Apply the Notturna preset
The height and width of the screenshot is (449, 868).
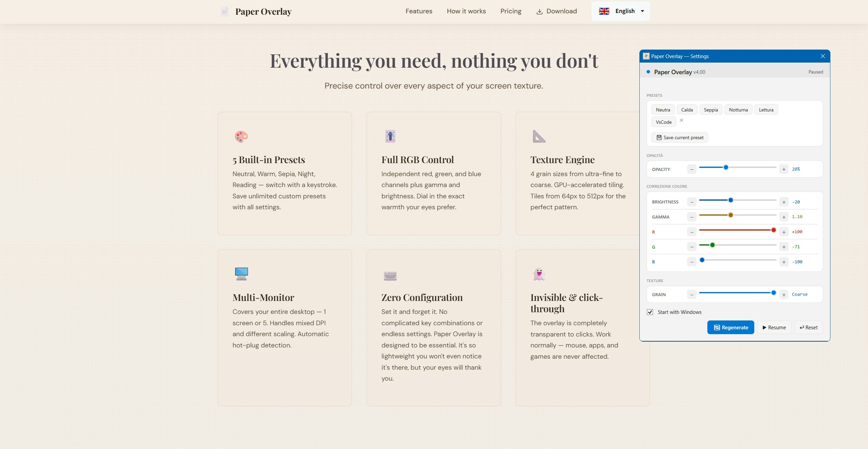(738, 110)
